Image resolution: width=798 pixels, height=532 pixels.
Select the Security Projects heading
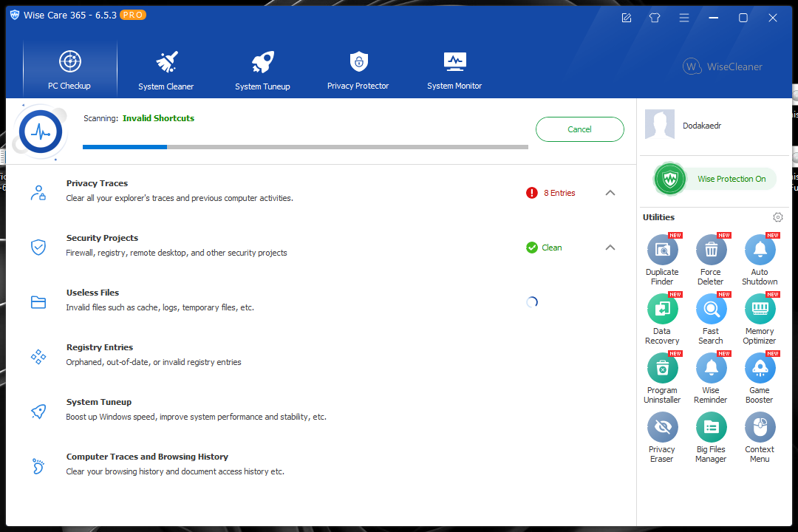pos(102,238)
